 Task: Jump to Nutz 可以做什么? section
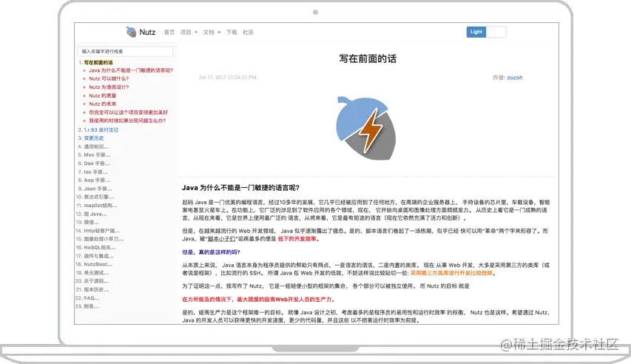tap(109, 78)
